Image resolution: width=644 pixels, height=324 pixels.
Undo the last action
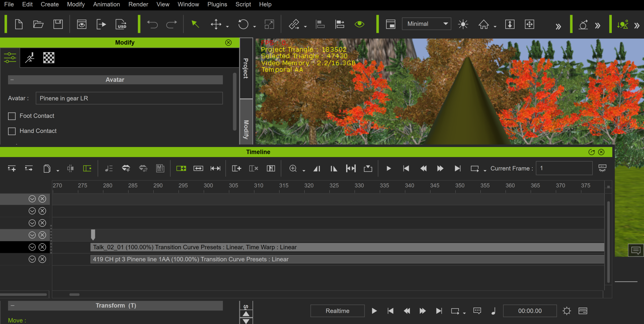tap(152, 24)
